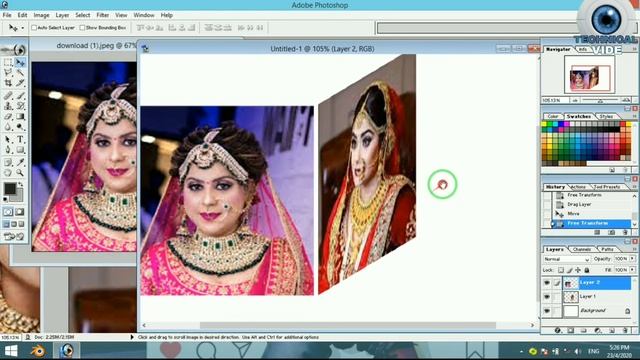Open the Fill slider arrow
This screenshot has height=360, width=640.
tap(632, 270)
